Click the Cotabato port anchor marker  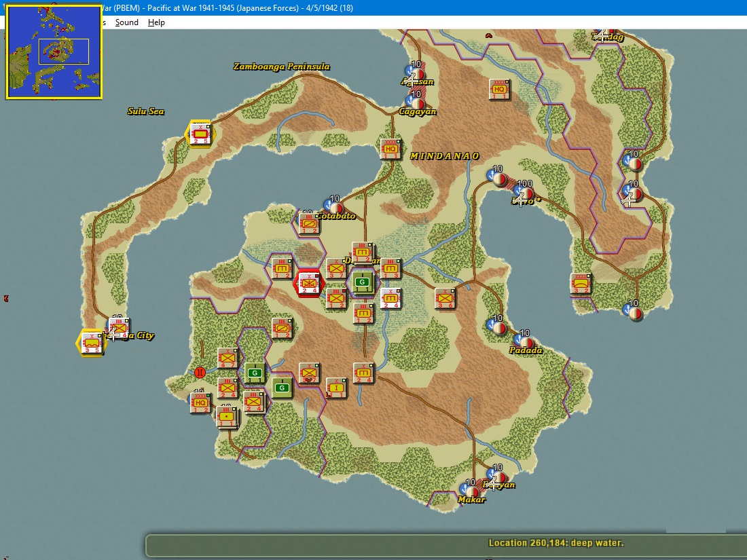333,206
